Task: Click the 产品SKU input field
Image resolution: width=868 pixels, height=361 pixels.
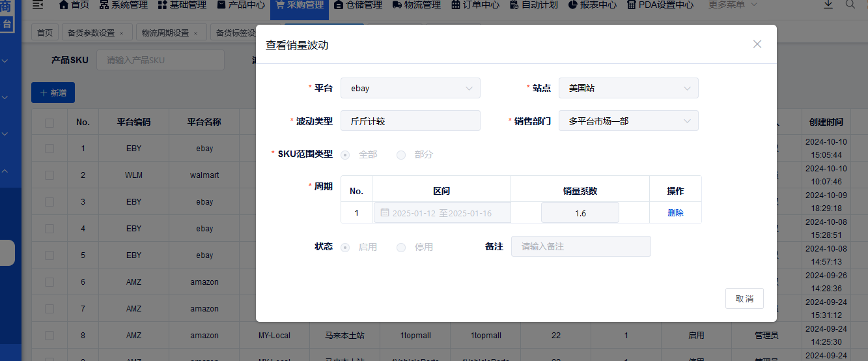Action: pos(160,60)
